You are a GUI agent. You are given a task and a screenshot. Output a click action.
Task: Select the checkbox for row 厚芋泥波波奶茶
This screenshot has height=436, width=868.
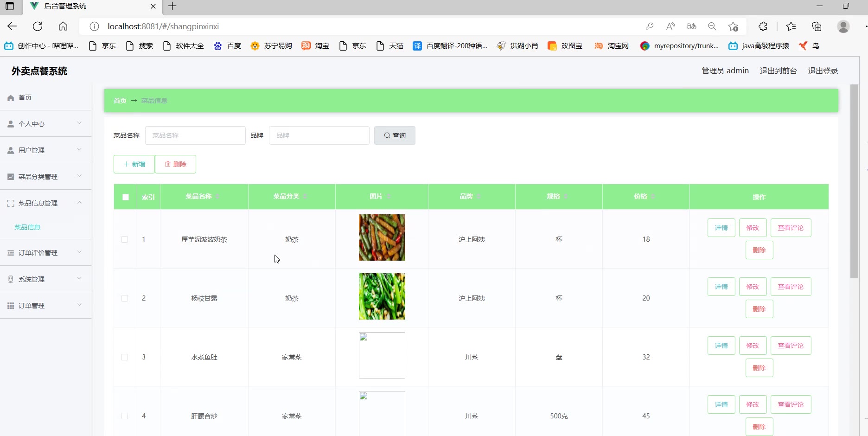pyautogui.click(x=125, y=239)
